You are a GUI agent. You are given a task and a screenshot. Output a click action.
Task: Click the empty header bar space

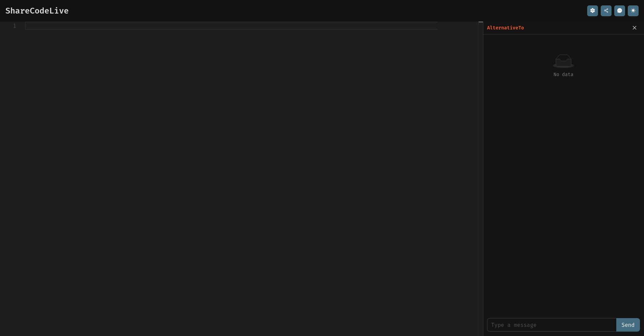coord(327,11)
